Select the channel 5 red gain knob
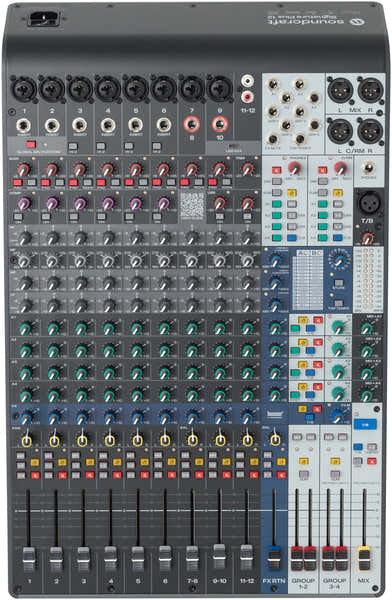Viewport: 392px width, 600px height. [x=136, y=169]
